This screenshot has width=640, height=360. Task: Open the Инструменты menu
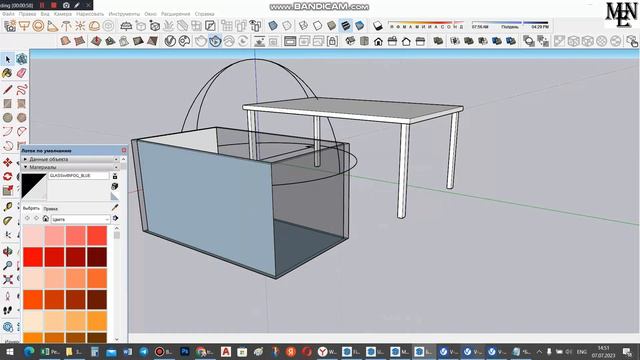(124, 14)
